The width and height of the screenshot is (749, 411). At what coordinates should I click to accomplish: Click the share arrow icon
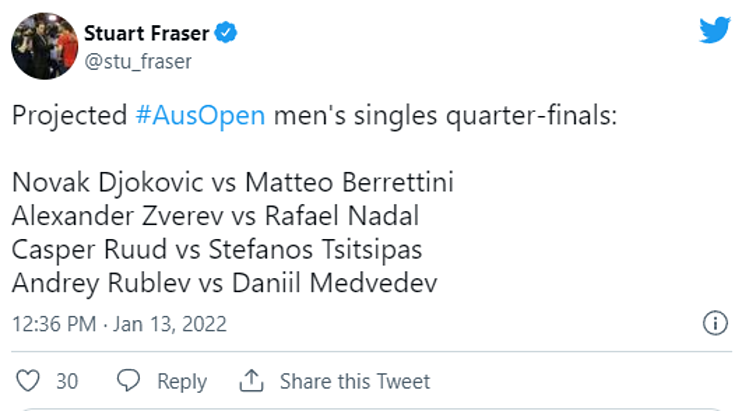[x=252, y=381]
